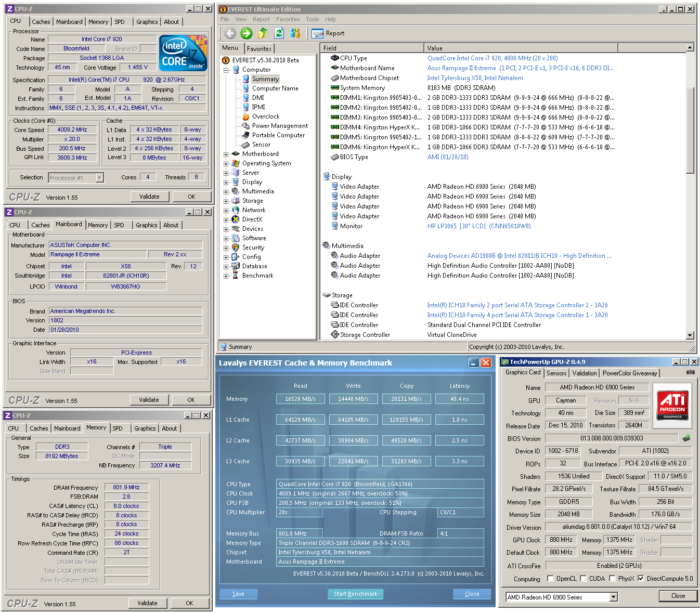
Task: Click the Benchmark hourglass tree icon
Action: pos(236,276)
